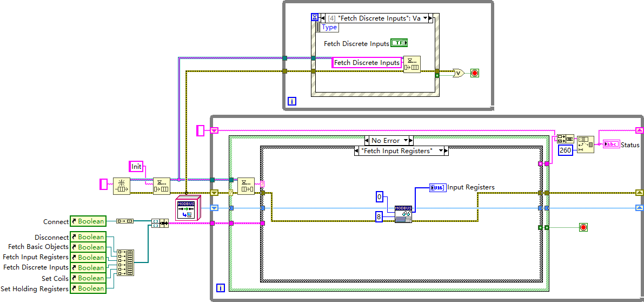Screen dimensions: 644x302
Task: Go to previous case of No Error structure
Action: pyautogui.click(x=367, y=141)
